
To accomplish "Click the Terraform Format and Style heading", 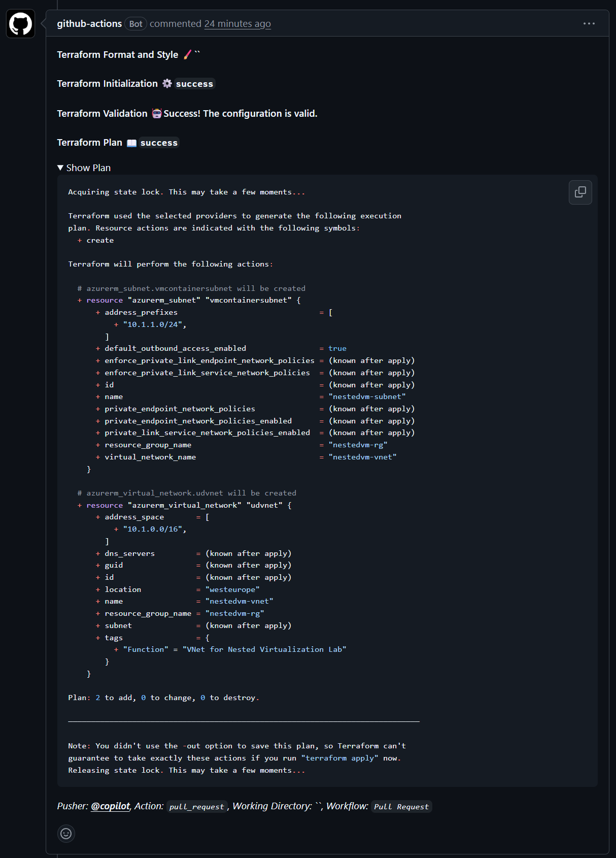I will [118, 54].
